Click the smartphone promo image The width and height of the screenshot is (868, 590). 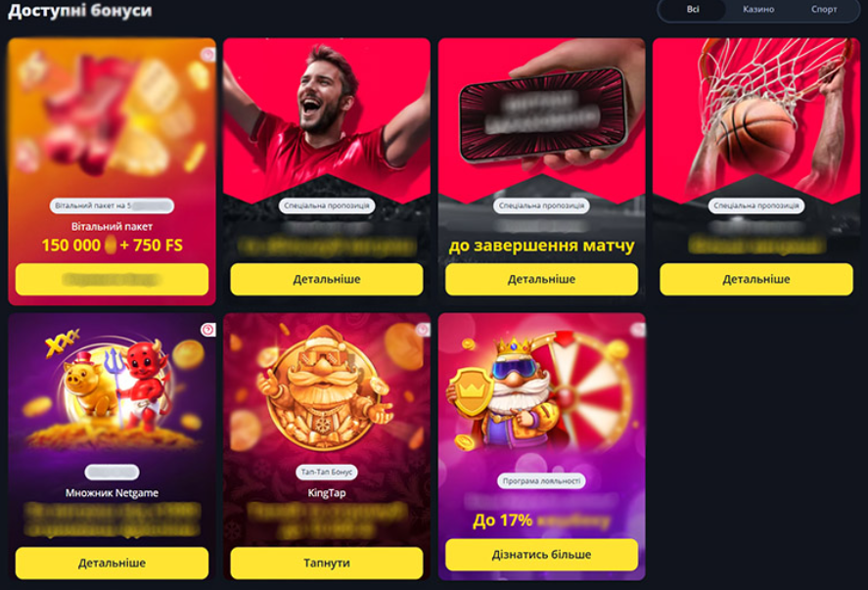[543, 114]
